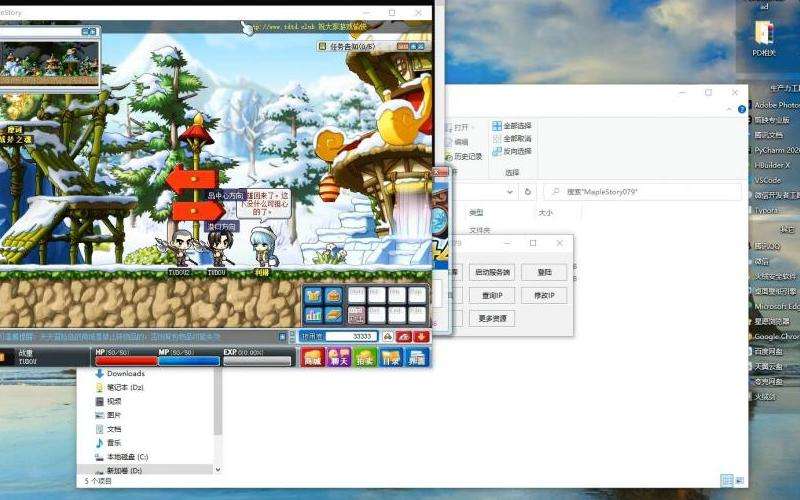800x500 pixels.
Task: Click the game minimap thumbnail
Action: pos(49,63)
